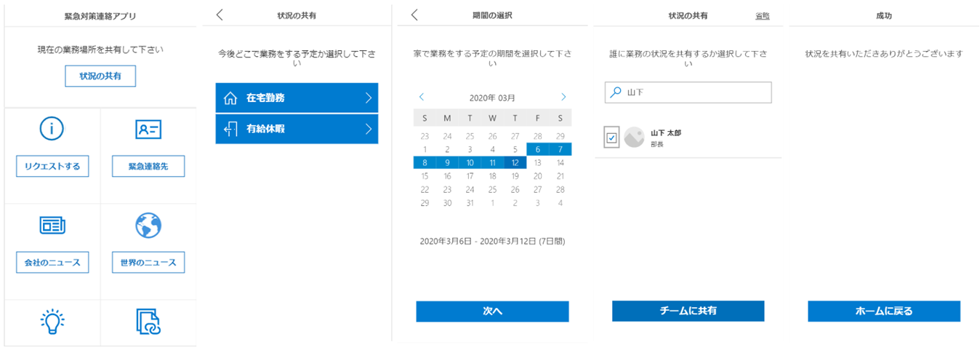Image resolution: width=980 pixels, height=353 pixels.
Task: Select March 13 in the calendar
Action: tap(537, 163)
